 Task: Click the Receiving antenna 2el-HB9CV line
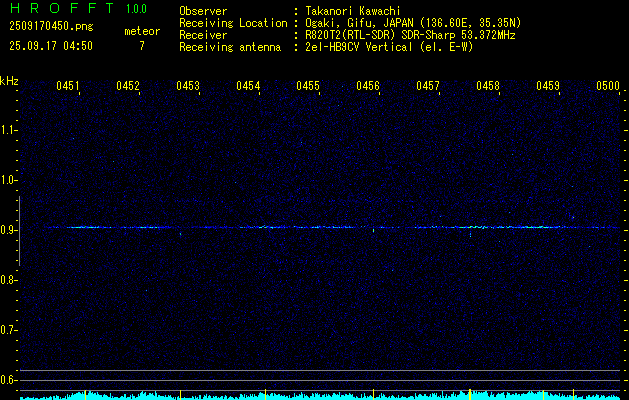click(x=389, y=47)
